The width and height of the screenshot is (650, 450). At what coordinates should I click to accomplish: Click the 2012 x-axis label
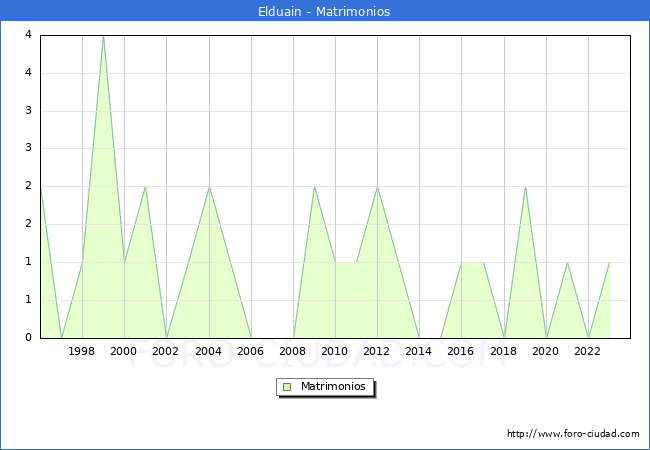click(x=376, y=351)
